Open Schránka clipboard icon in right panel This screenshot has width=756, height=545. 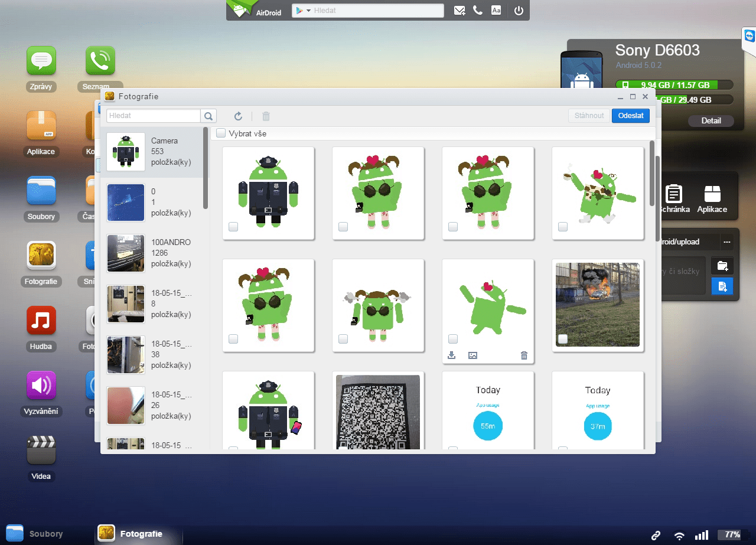pos(674,199)
